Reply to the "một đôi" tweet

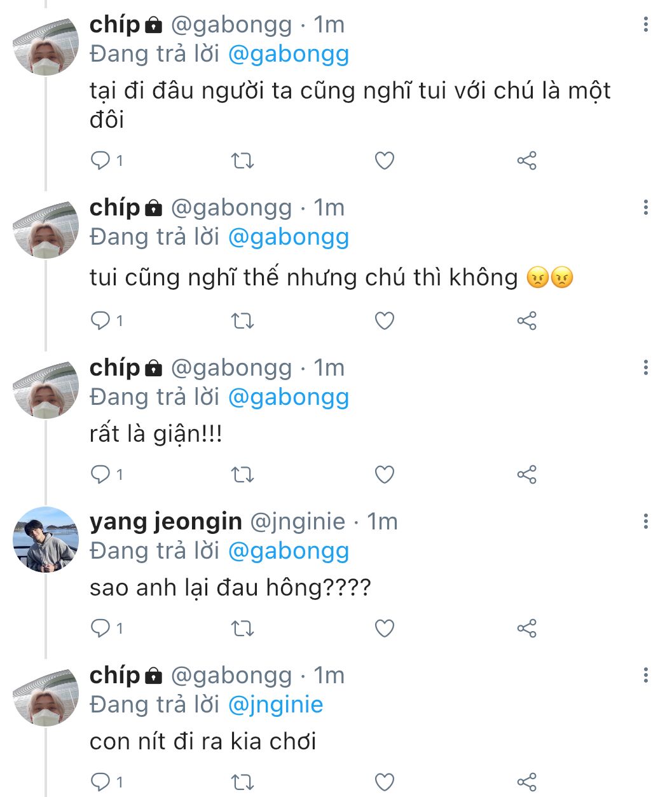point(101,160)
